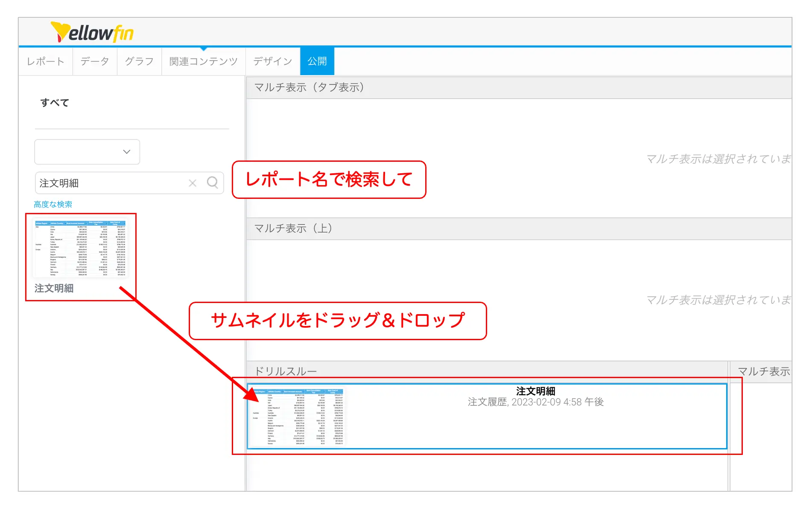
Task: Switch to the レポート tab
Action: point(45,61)
